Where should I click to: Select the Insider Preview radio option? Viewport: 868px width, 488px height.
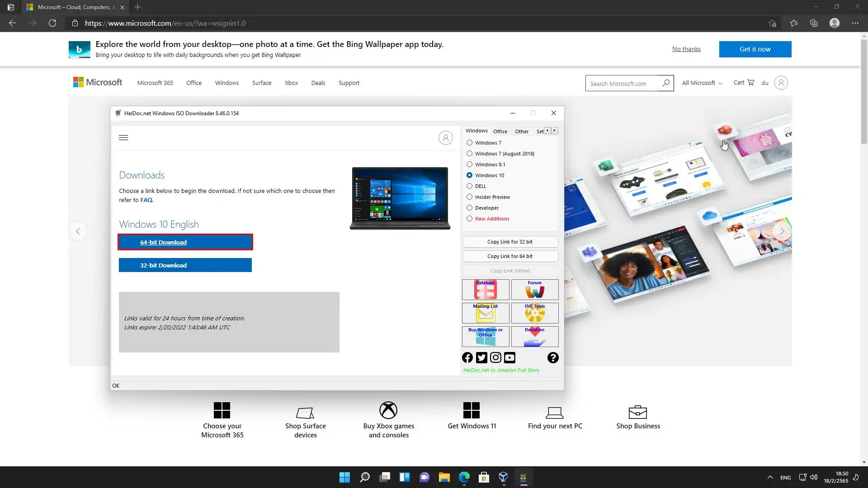coord(470,197)
